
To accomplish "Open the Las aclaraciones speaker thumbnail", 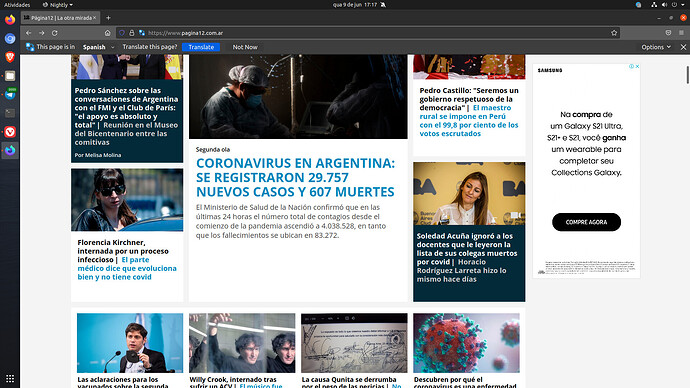I will pyautogui.click(x=130, y=343).
